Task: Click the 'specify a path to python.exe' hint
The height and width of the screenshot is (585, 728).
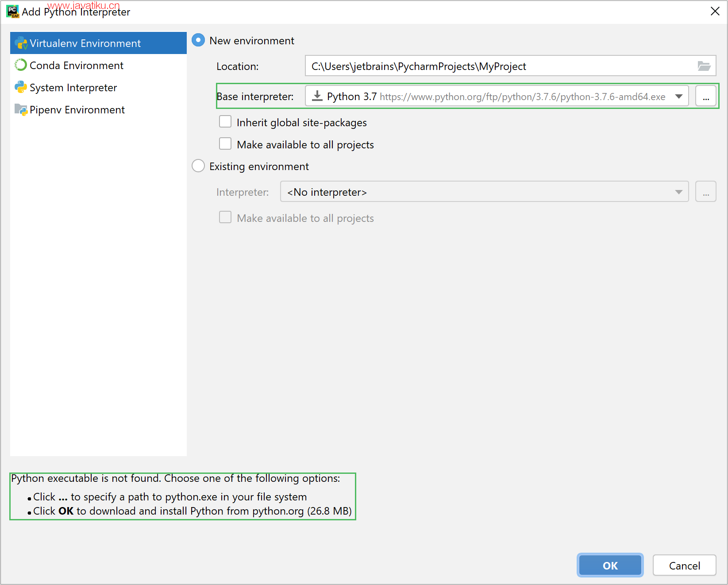Action: coord(170,497)
